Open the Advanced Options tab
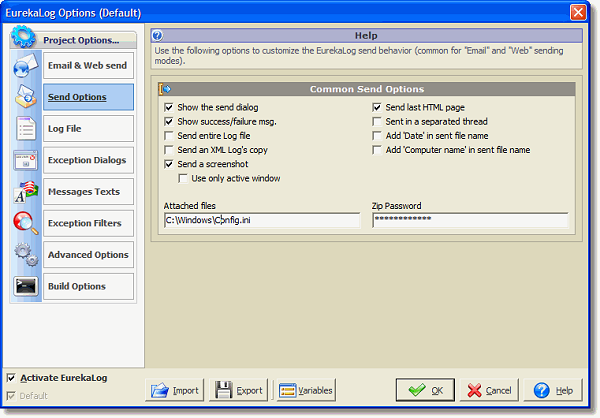The height and width of the screenshot is (418, 600). coord(88,255)
